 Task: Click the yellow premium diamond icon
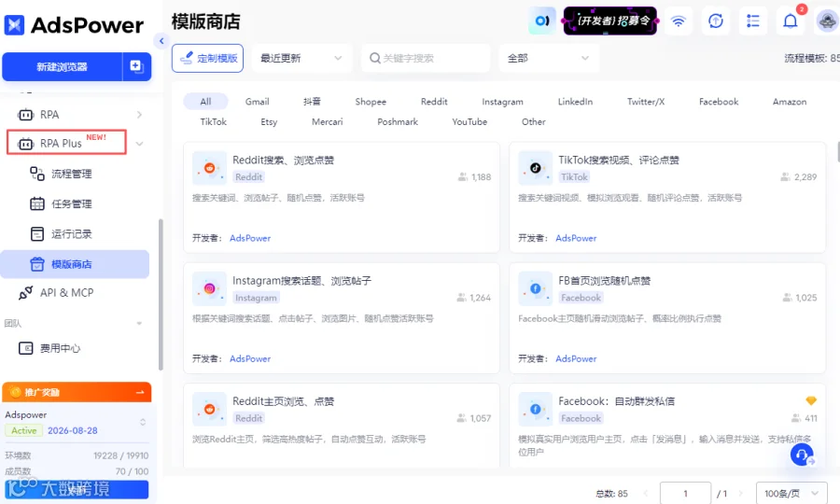811,400
